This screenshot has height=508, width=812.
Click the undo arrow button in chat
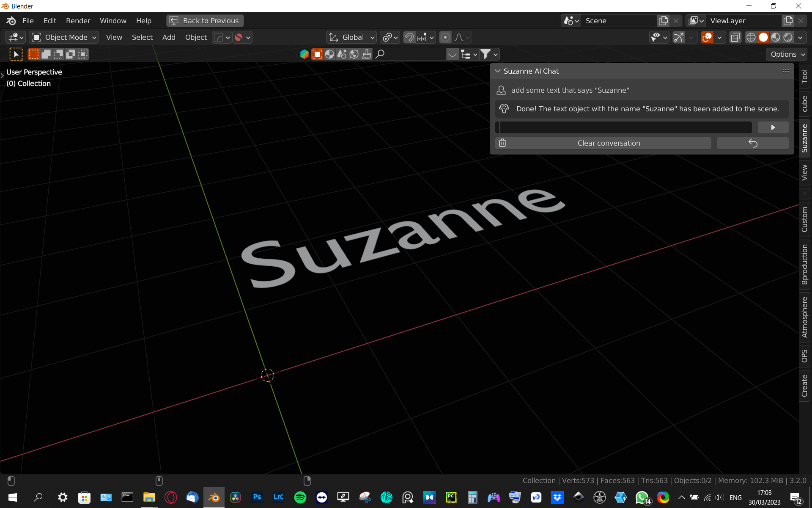pyautogui.click(x=753, y=143)
